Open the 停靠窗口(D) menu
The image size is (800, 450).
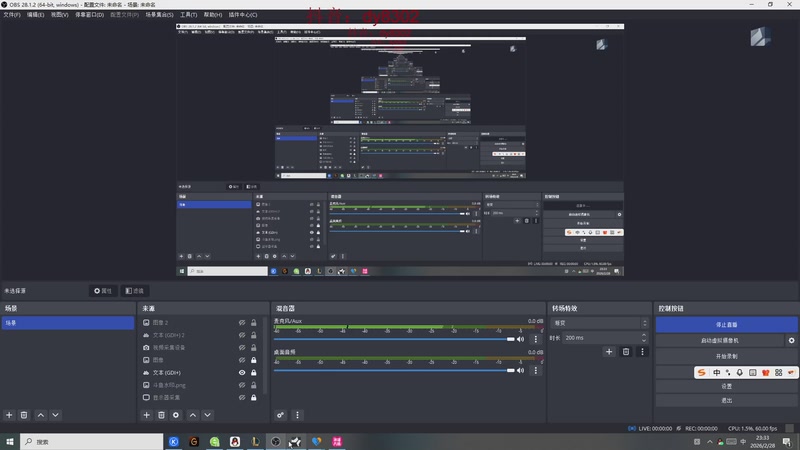(89, 15)
